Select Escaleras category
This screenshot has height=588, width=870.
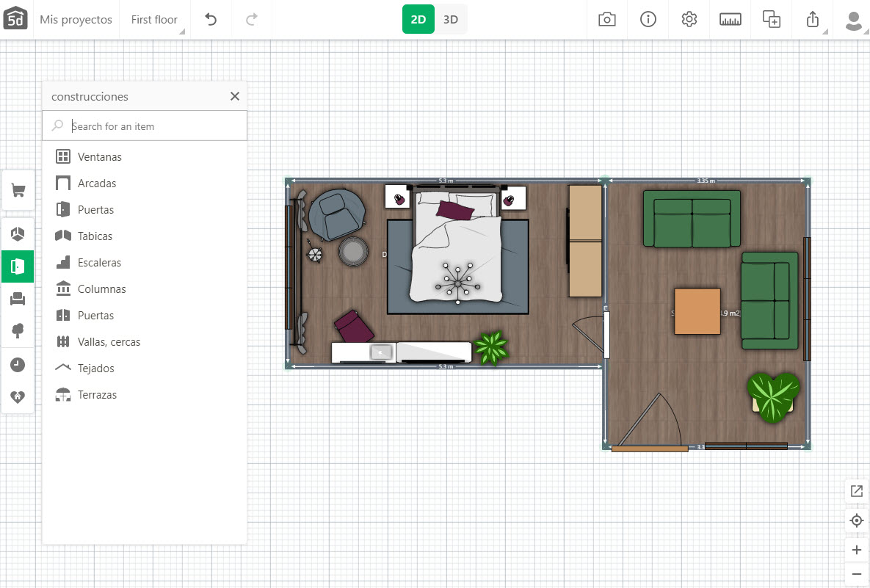pyautogui.click(x=100, y=263)
